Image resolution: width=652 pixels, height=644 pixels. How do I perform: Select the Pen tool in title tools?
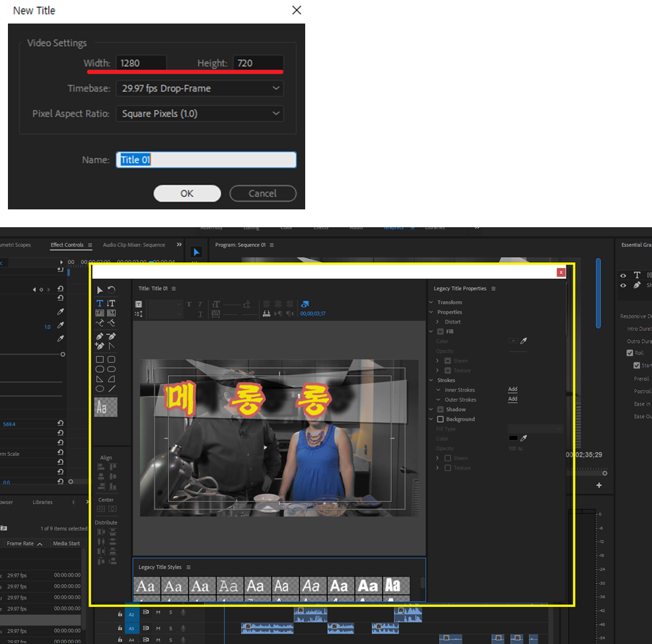point(100,336)
